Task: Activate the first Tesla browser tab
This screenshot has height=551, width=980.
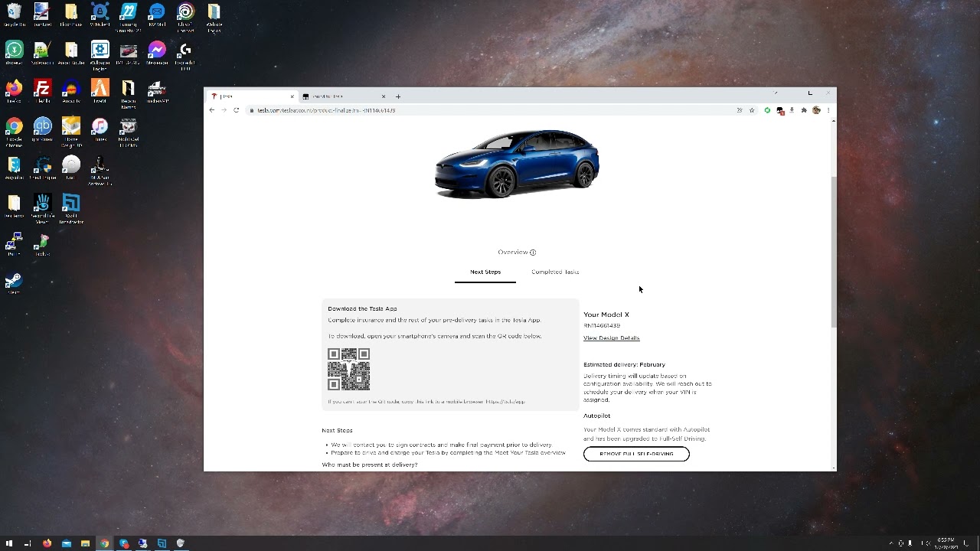Action: coord(253,96)
